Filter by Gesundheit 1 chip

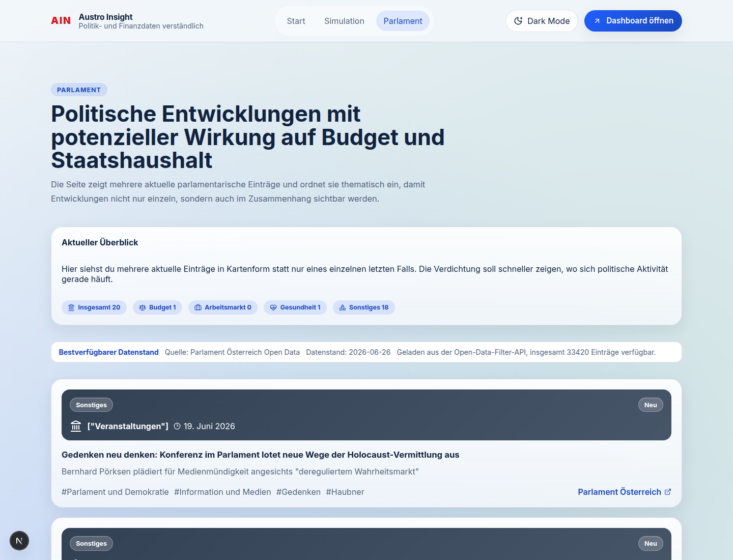[295, 307]
